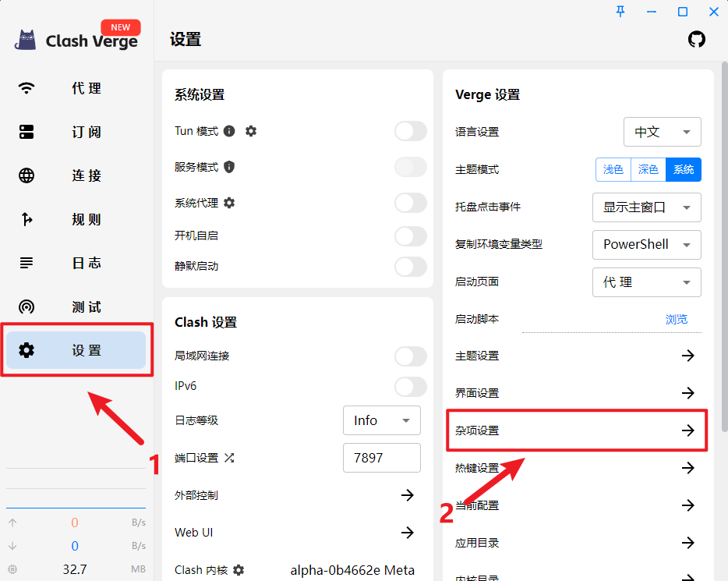Open 复制环境变量类型 PowerShell dropdown
This screenshot has height=581, width=728.
click(x=647, y=245)
